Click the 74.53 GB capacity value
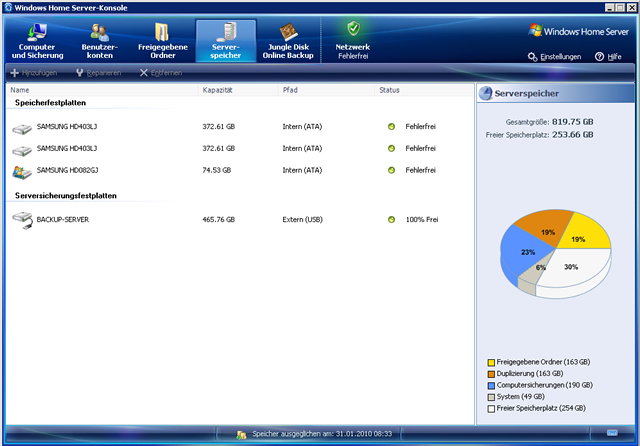 coord(217,171)
